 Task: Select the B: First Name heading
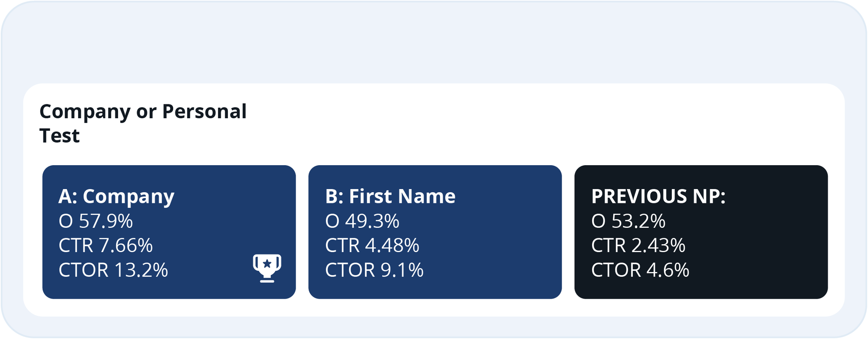click(390, 196)
